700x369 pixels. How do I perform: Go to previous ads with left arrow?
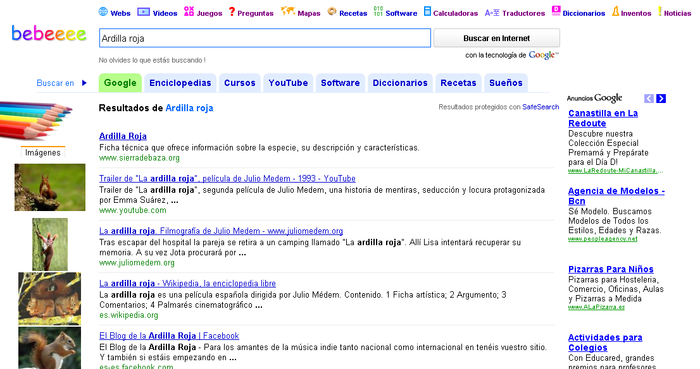pos(649,99)
